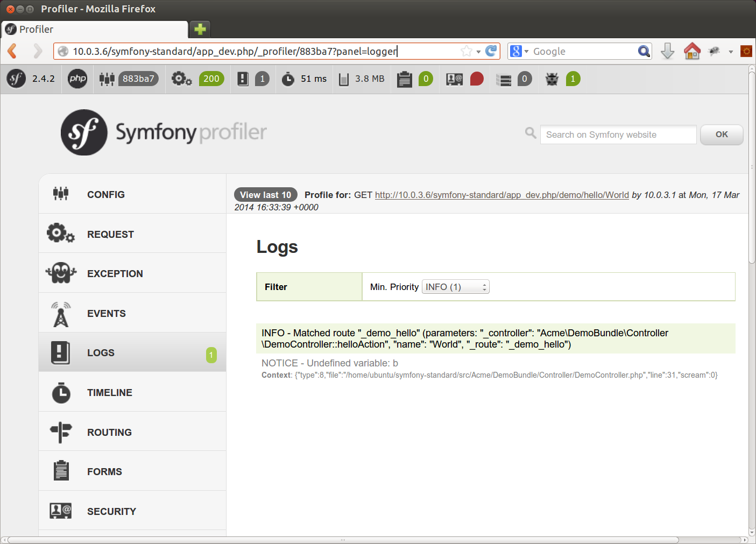The height and width of the screenshot is (544, 756).
Task: Click the LOGS sidebar count badge 1
Action: tap(211, 355)
